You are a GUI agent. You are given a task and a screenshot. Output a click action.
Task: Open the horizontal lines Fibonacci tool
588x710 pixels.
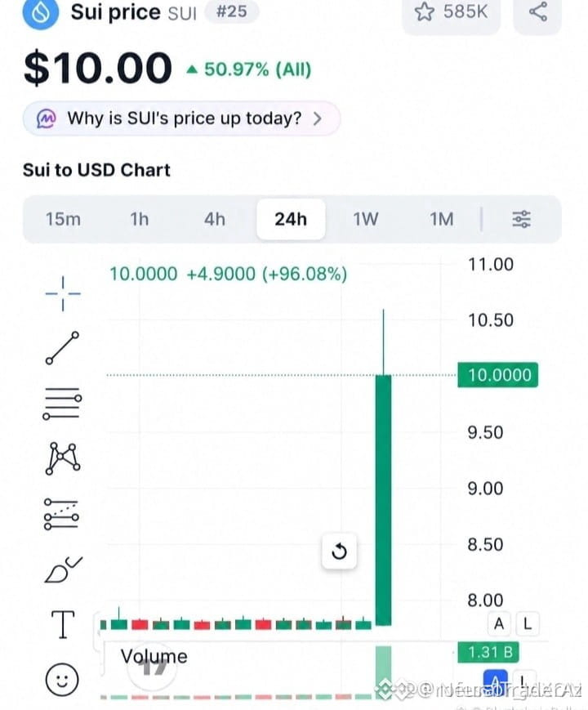[x=62, y=404]
